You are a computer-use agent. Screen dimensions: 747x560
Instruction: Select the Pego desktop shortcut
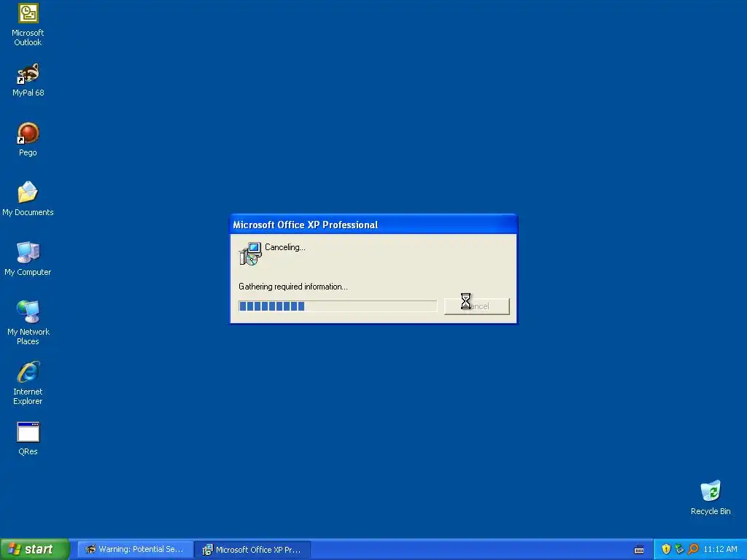pyautogui.click(x=28, y=139)
